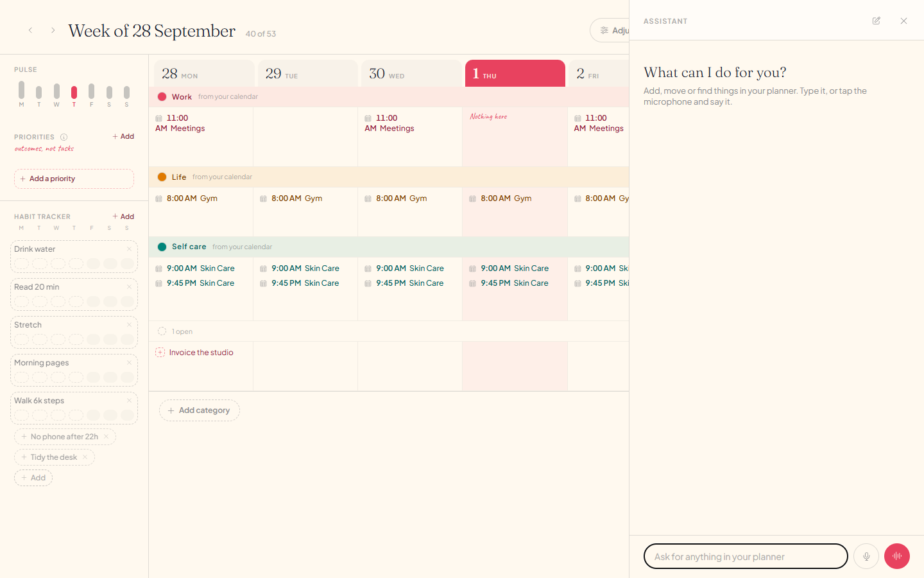Start voice mode with red waveform button
The image size is (924, 578).
coord(897,556)
